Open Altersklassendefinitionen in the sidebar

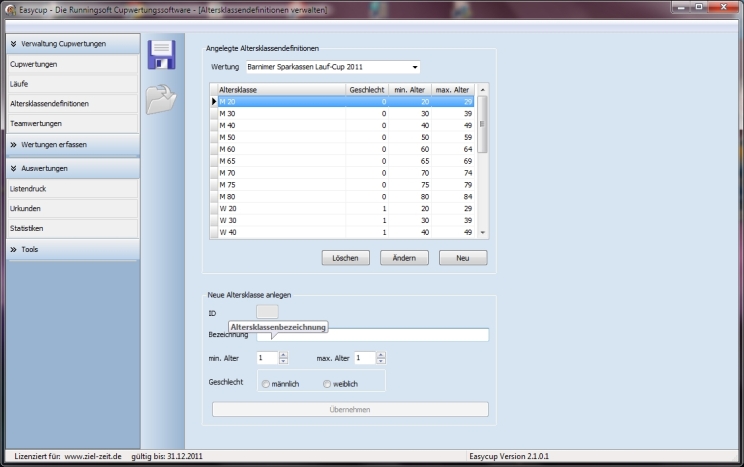pyautogui.click(x=49, y=104)
